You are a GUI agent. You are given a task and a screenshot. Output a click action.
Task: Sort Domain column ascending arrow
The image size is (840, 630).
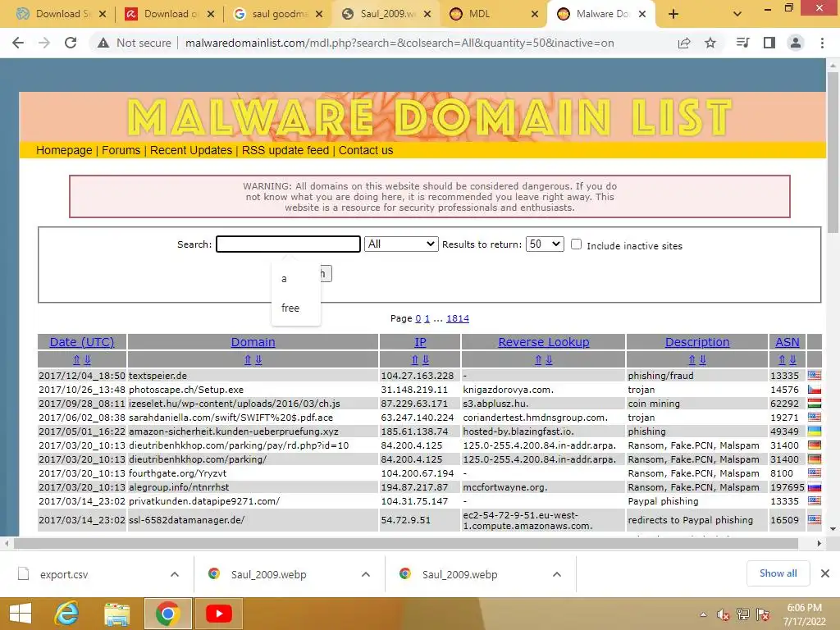coord(248,359)
